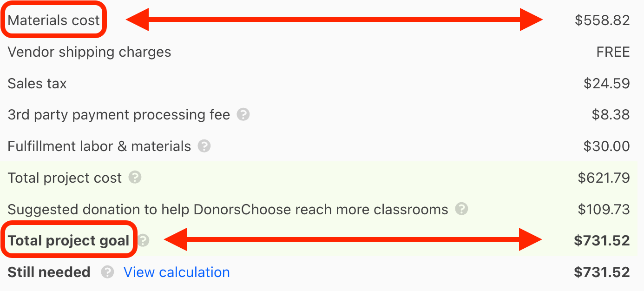Open help icon next to Fulfillment labor & materials
The height and width of the screenshot is (291, 644).
coord(204,146)
